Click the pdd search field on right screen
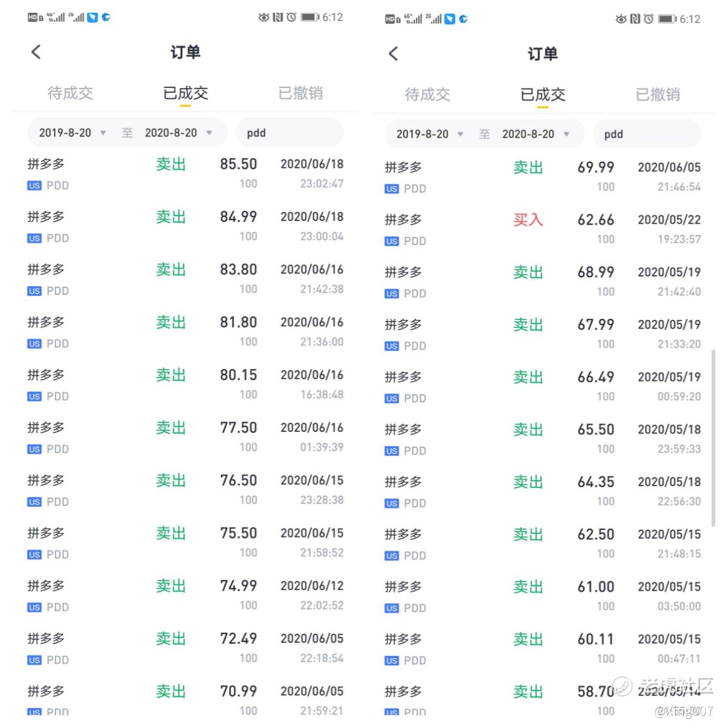The height and width of the screenshot is (728, 728). pyautogui.click(x=647, y=134)
